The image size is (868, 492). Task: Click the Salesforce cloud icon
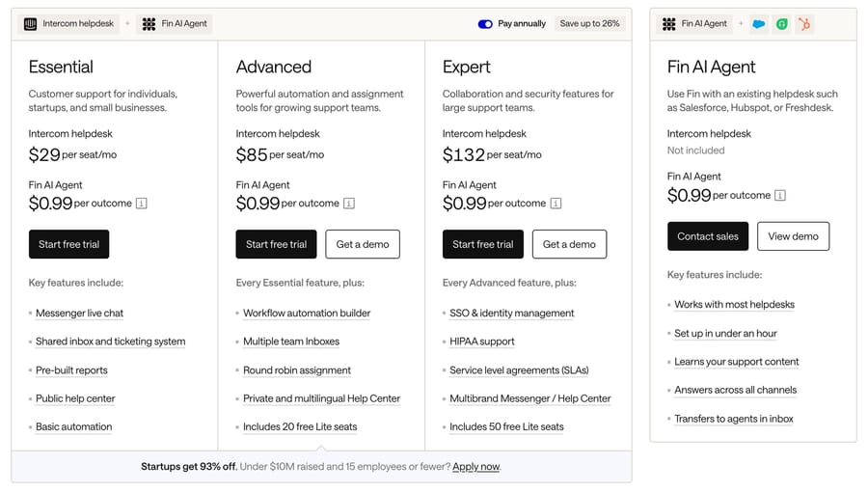tap(759, 24)
